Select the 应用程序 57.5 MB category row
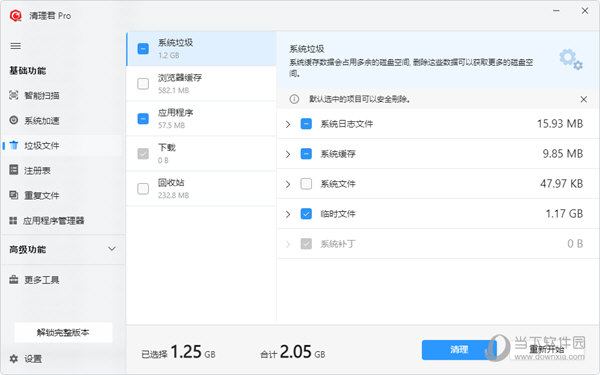The width and height of the screenshot is (600, 375). pyautogui.click(x=201, y=119)
